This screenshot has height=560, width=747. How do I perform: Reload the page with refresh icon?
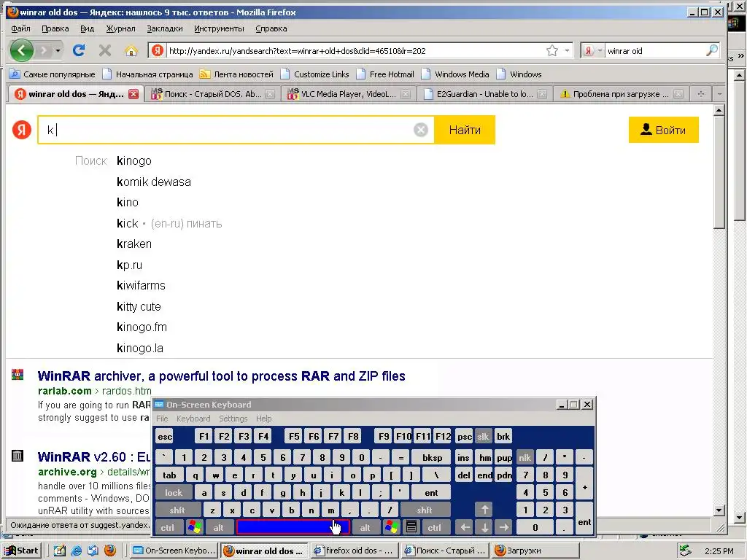79,50
